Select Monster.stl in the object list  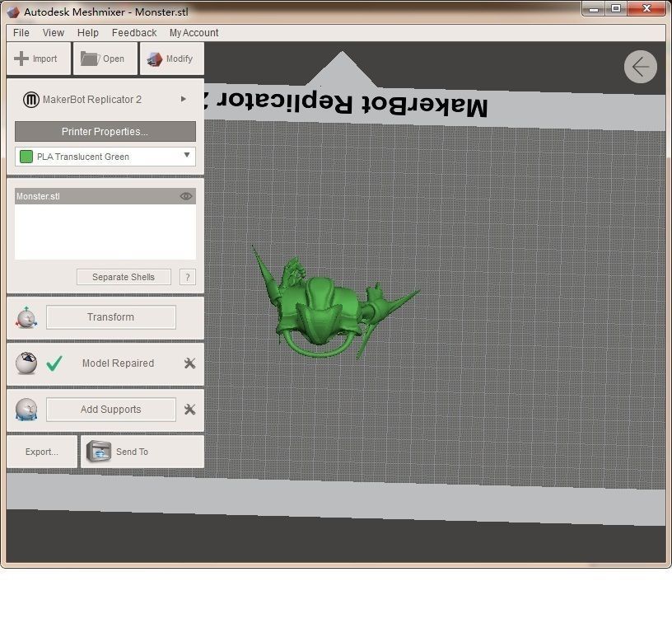(x=105, y=196)
